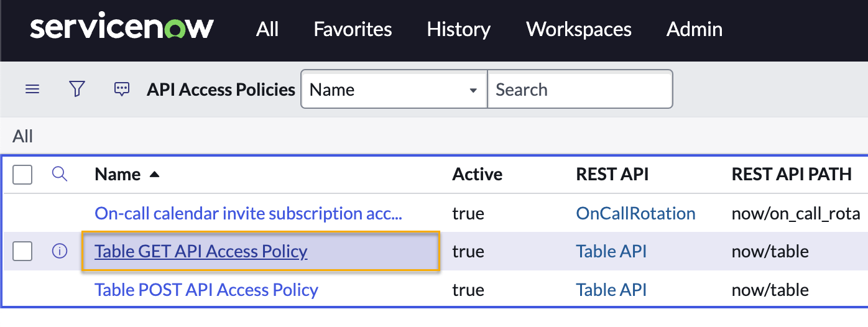Screen dimensions: 868x327
Task: Click the ServiceNow logo
Action: pos(122,29)
